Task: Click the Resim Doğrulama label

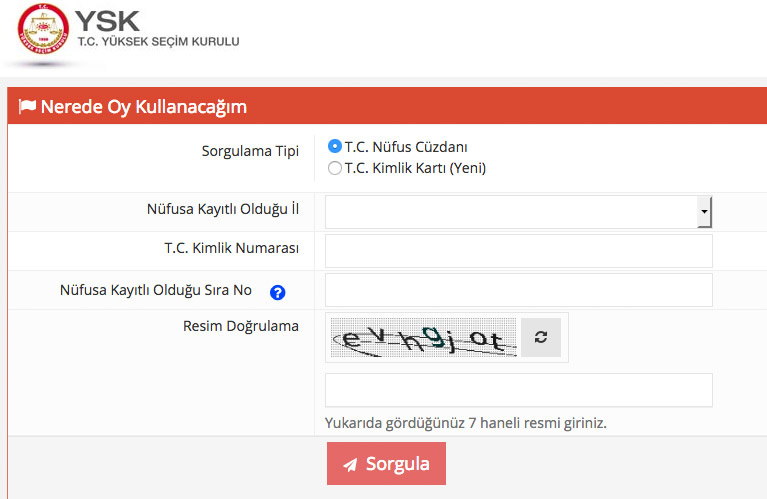Action: point(241,326)
